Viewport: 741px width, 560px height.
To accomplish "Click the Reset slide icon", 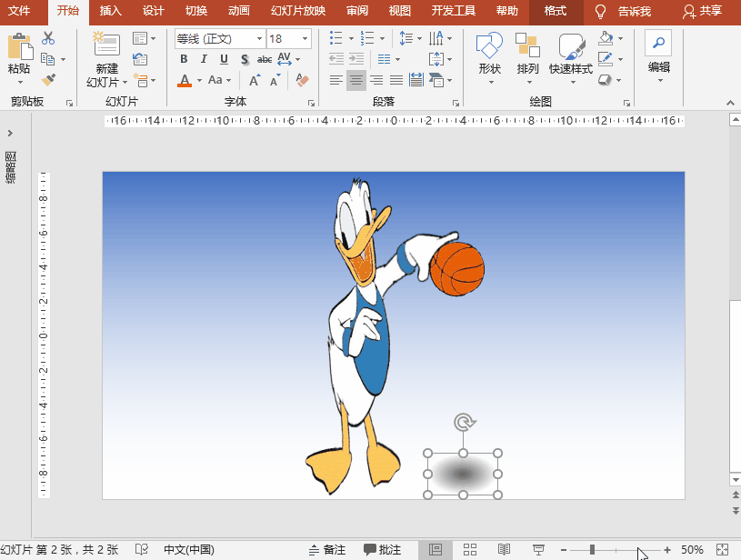I will pyautogui.click(x=140, y=59).
